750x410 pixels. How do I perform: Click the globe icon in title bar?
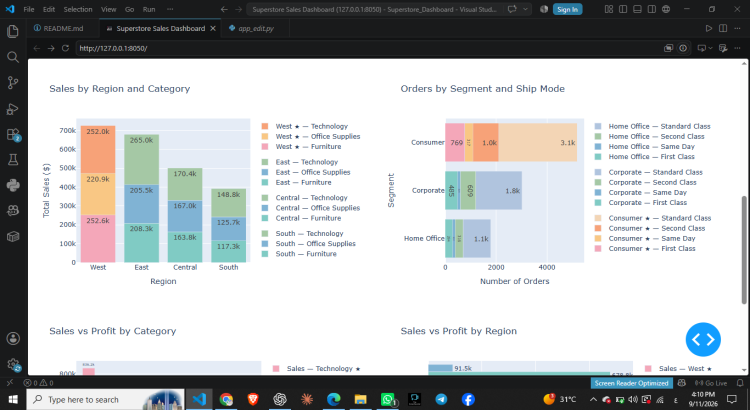point(666,9)
